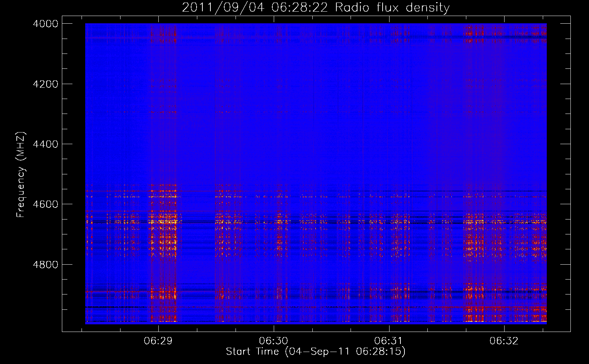The width and height of the screenshot is (589, 364).
Task: Click the 'Frequency (MHZ)' axis title
Action: click(x=21, y=174)
